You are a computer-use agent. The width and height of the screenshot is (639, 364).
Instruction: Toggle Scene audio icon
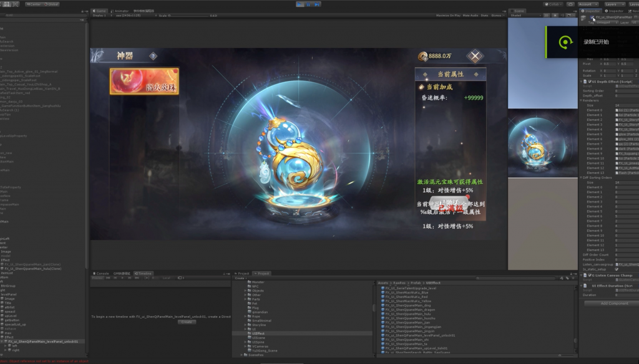pyautogui.click(x=562, y=16)
